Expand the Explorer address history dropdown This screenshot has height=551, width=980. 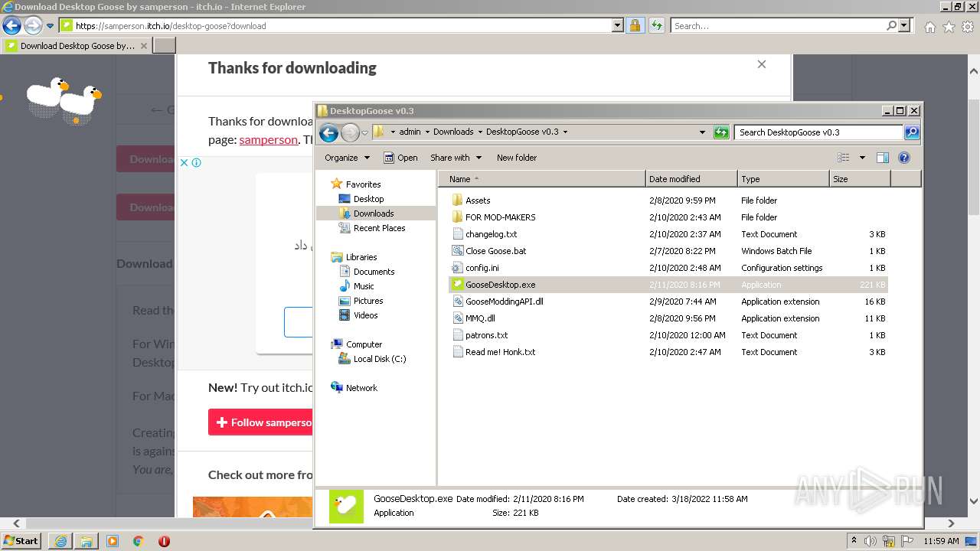tap(702, 132)
